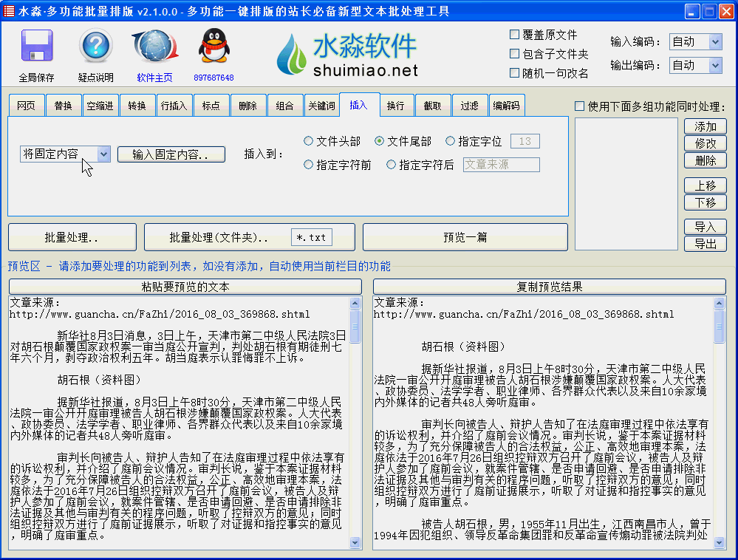The image size is (738, 560).
Task: Click the 软件主页 globe icon
Action: tap(154, 48)
